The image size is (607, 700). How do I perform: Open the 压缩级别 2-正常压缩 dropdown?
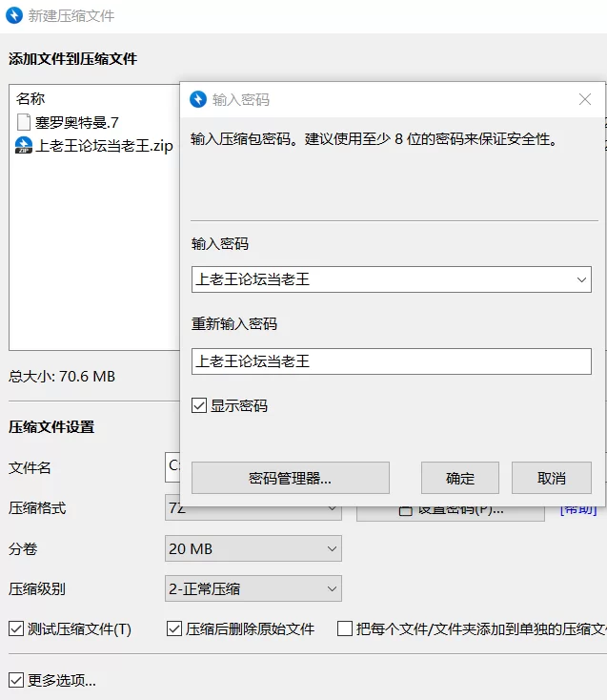pos(253,588)
